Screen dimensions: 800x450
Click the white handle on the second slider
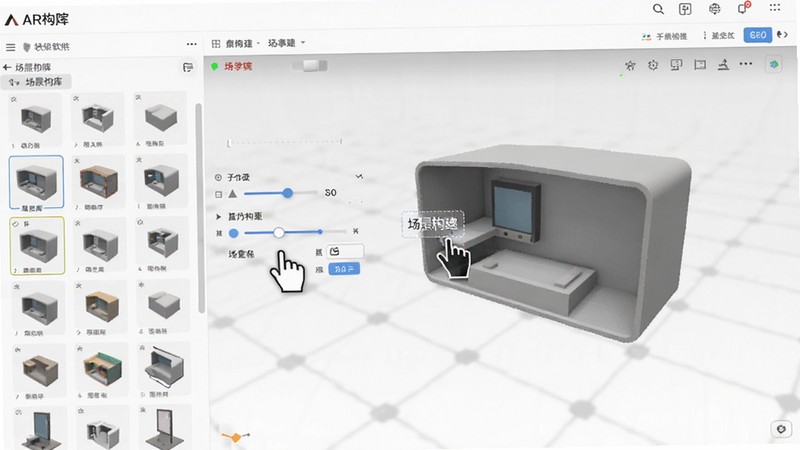279,233
